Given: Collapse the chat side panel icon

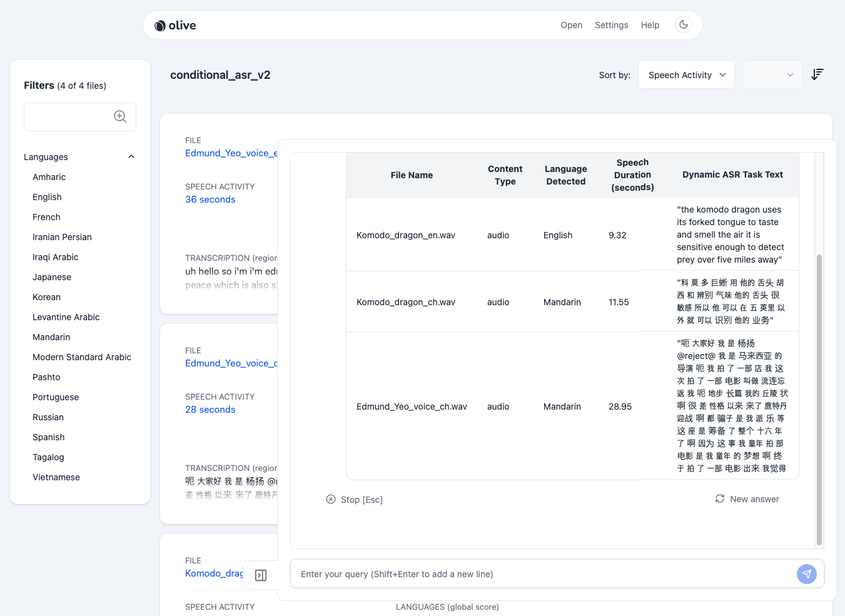Looking at the screenshot, I should point(261,575).
